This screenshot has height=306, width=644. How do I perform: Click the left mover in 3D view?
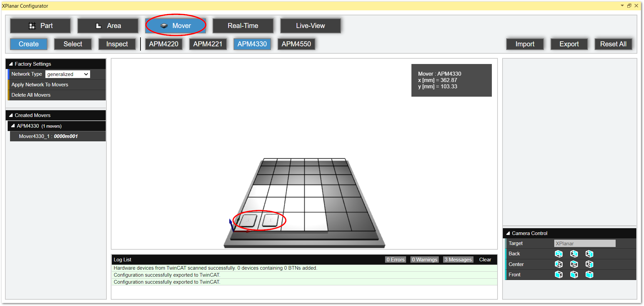coord(248,221)
